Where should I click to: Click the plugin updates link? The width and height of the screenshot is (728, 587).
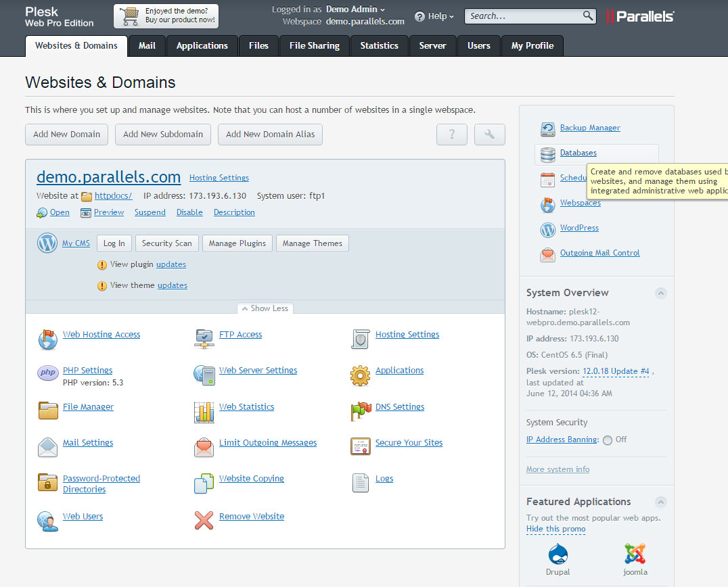point(171,264)
